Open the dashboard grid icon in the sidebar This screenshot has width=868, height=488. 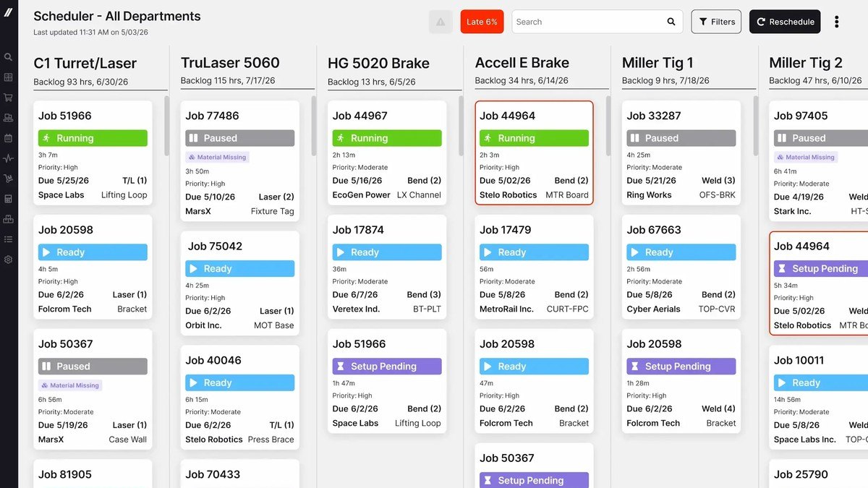click(x=9, y=77)
